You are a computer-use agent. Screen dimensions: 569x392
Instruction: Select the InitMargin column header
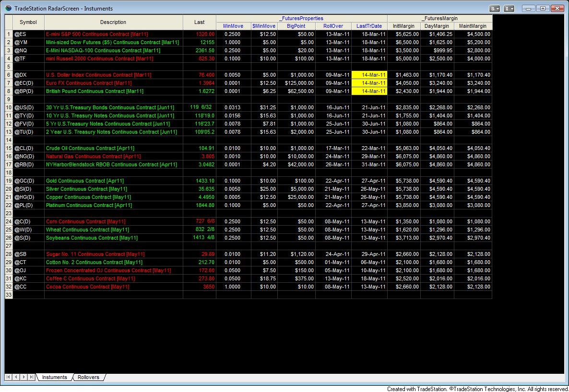click(x=404, y=26)
